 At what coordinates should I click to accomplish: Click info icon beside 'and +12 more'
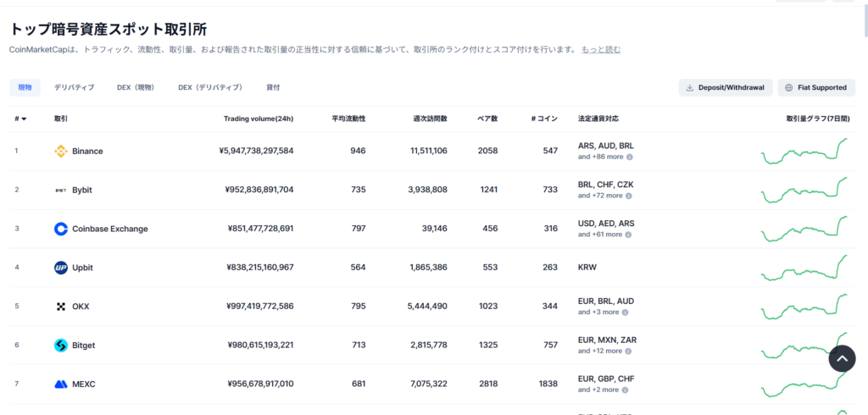click(x=628, y=351)
